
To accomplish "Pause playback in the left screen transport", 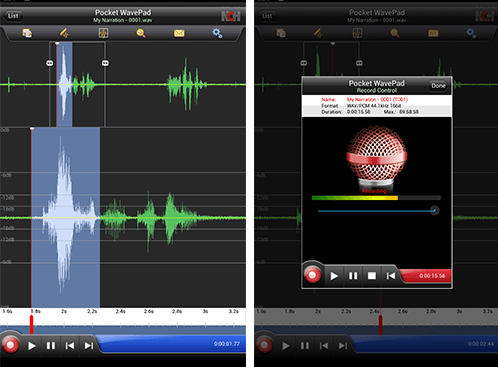I will (51, 346).
